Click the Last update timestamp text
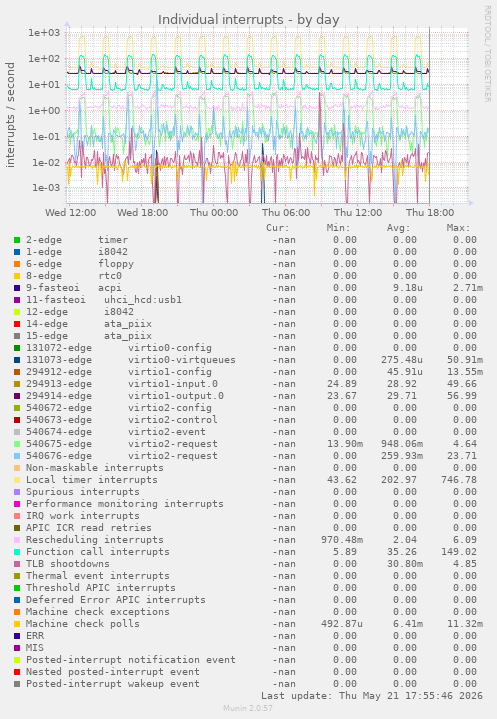Image resolution: width=497 pixels, height=719 pixels. coord(372,696)
